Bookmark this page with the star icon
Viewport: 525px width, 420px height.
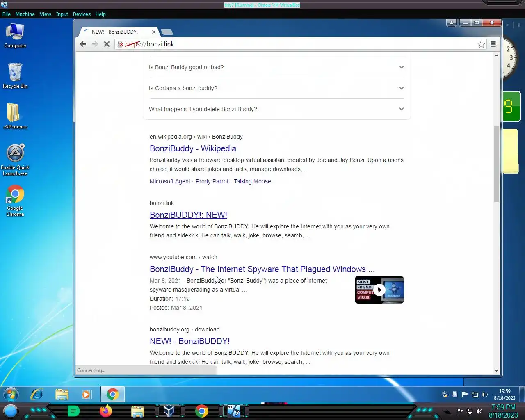click(x=481, y=44)
